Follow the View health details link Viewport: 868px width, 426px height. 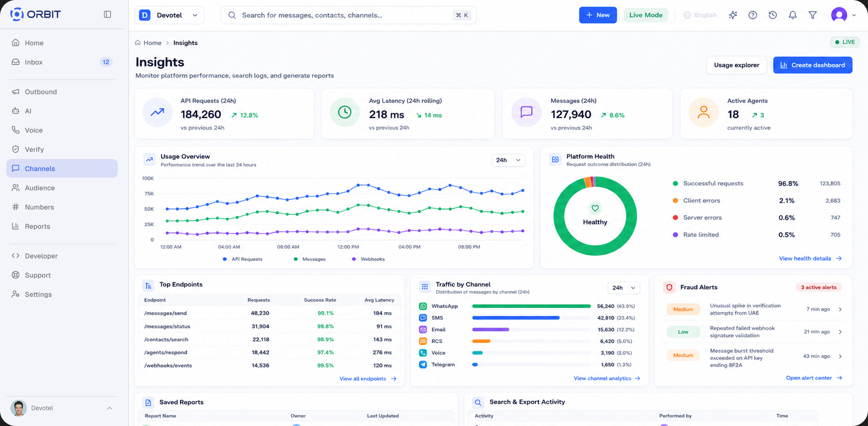pyautogui.click(x=810, y=259)
